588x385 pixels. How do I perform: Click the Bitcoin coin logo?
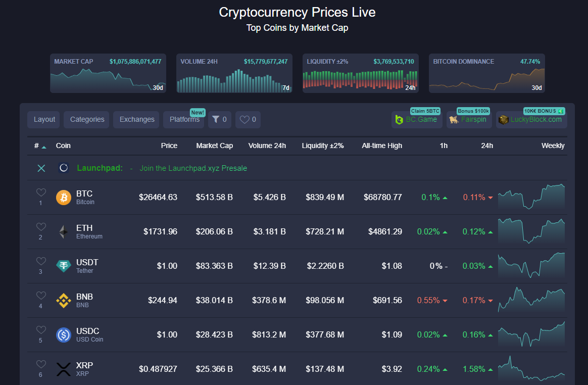tap(64, 198)
